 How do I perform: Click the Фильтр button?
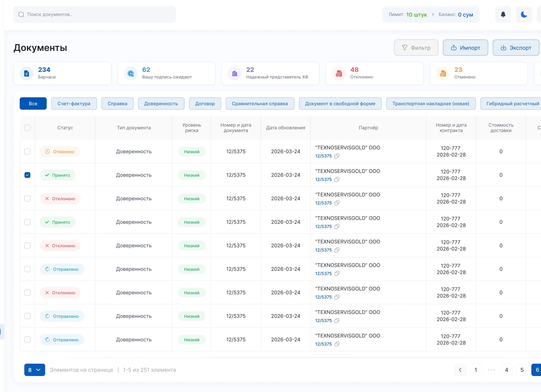click(416, 48)
